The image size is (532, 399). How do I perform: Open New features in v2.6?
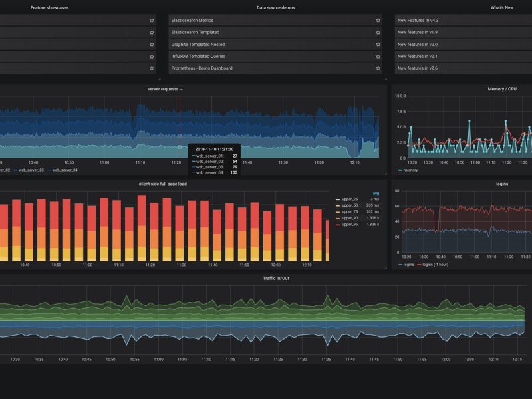coord(418,68)
